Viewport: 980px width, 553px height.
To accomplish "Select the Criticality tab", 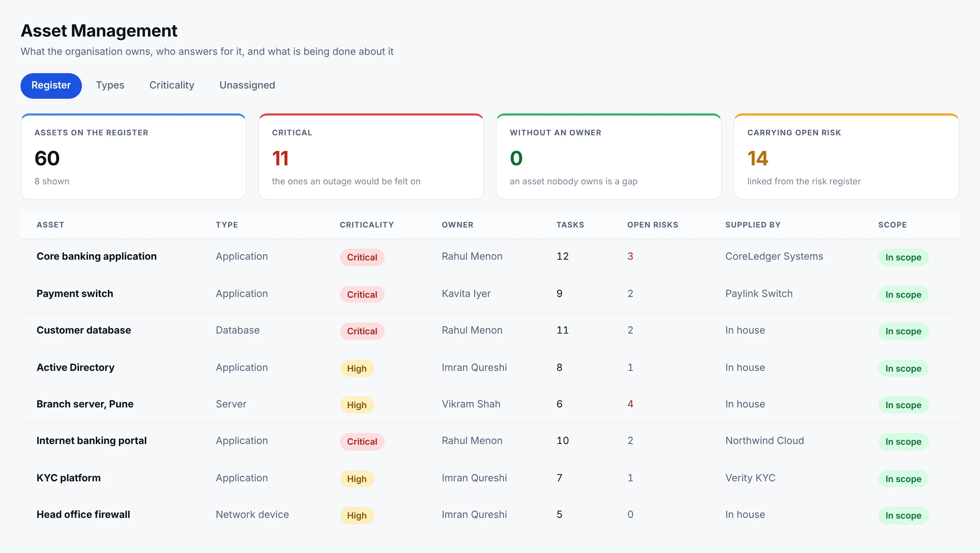I will click(171, 85).
